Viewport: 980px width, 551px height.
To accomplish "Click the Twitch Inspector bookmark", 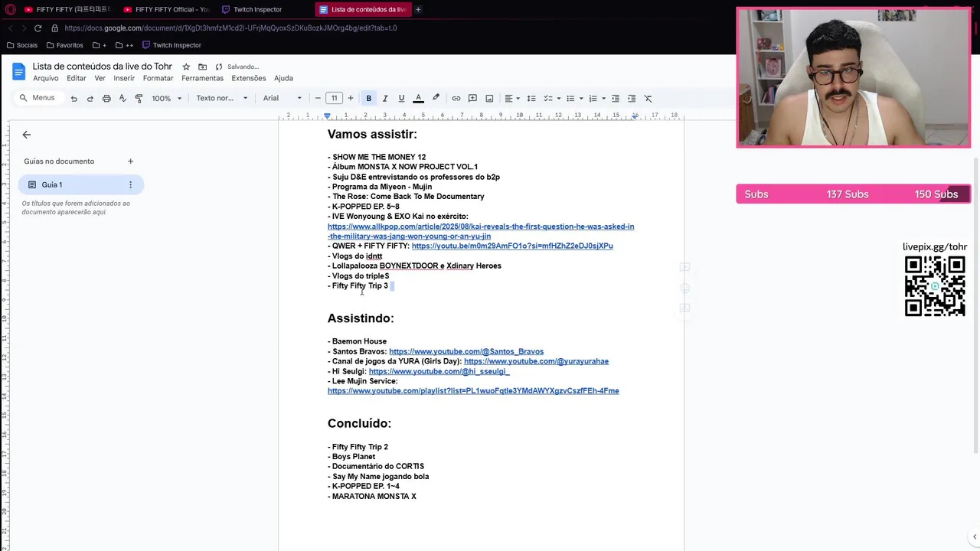I will pos(171,45).
